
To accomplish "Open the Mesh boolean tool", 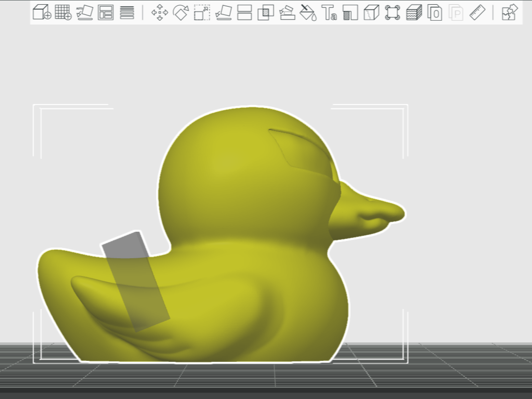I will [266, 13].
